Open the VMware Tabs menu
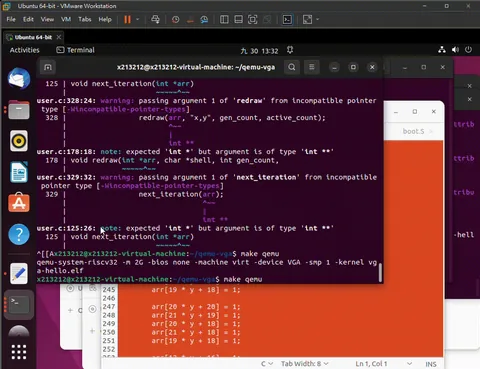The height and width of the screenshot is (369, 480). (x=85, y=19)
